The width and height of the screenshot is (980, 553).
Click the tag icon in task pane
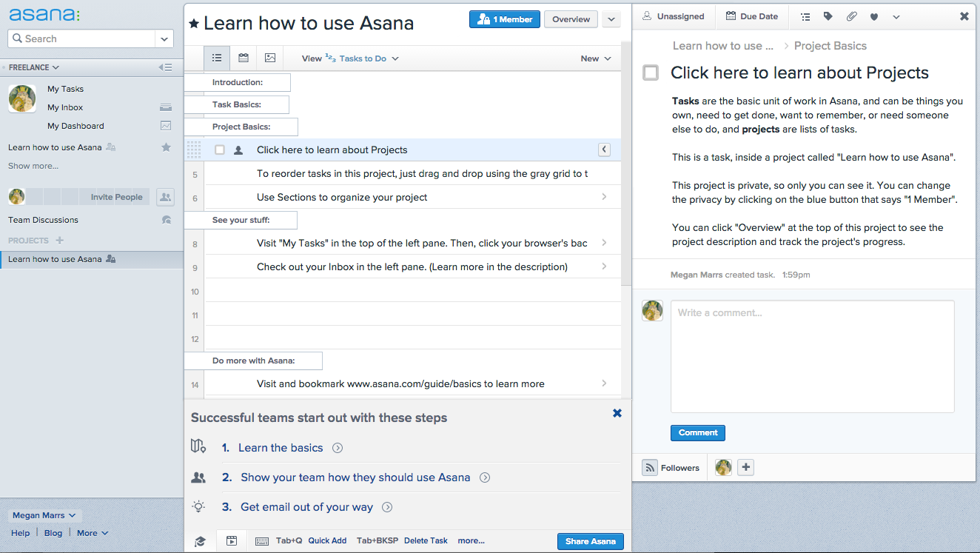coord(828,16)
